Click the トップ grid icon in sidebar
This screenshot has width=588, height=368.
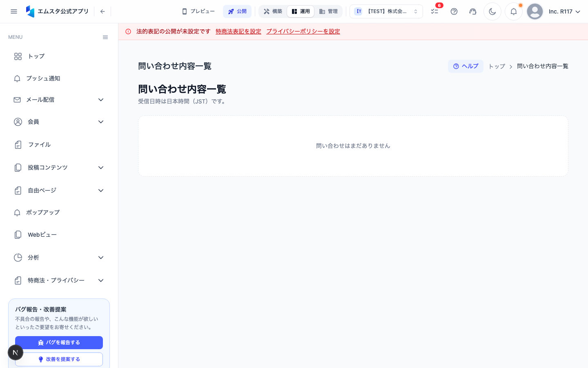pos(18,56)
